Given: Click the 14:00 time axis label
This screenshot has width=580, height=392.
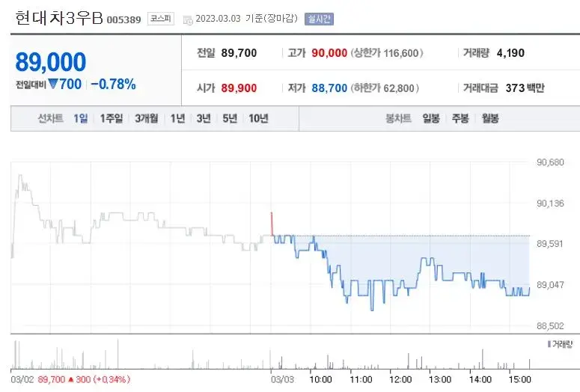Looking at the screenshot, I should 480,379.
